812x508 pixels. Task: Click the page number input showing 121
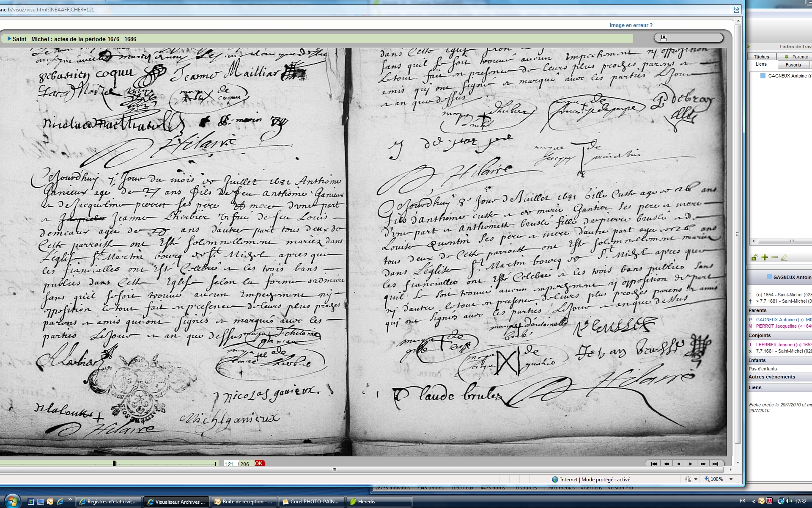[230, 464]
